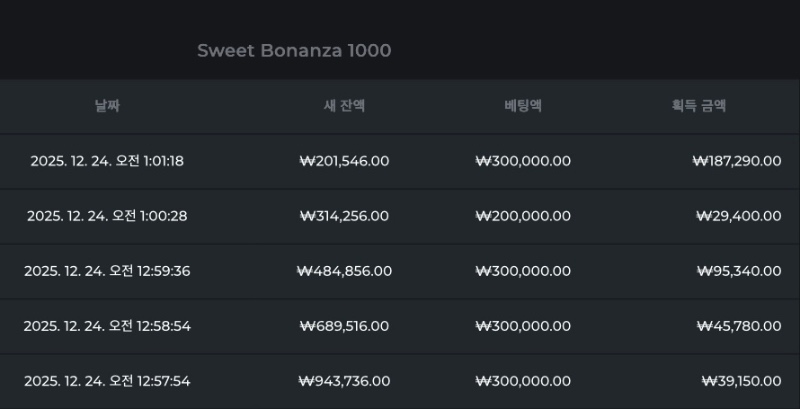Select the row dated 오전 1:01:18
This screenshot has height=409, width=800.
(x=107, y=161)
